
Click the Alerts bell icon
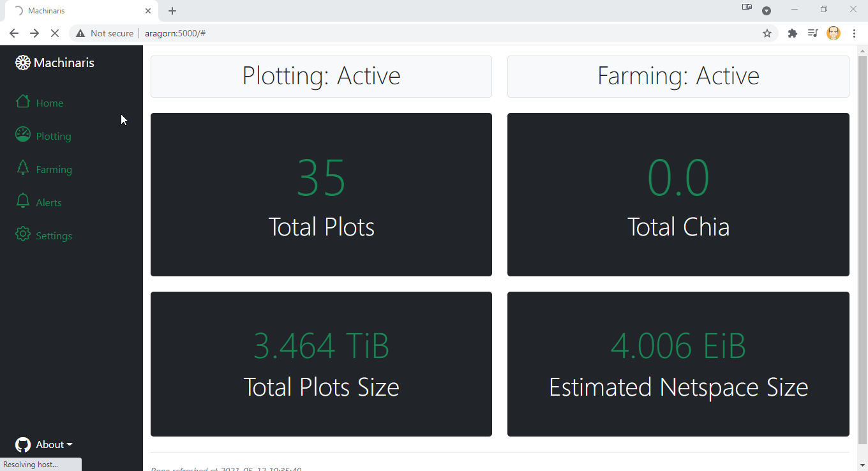coord(23,201)
